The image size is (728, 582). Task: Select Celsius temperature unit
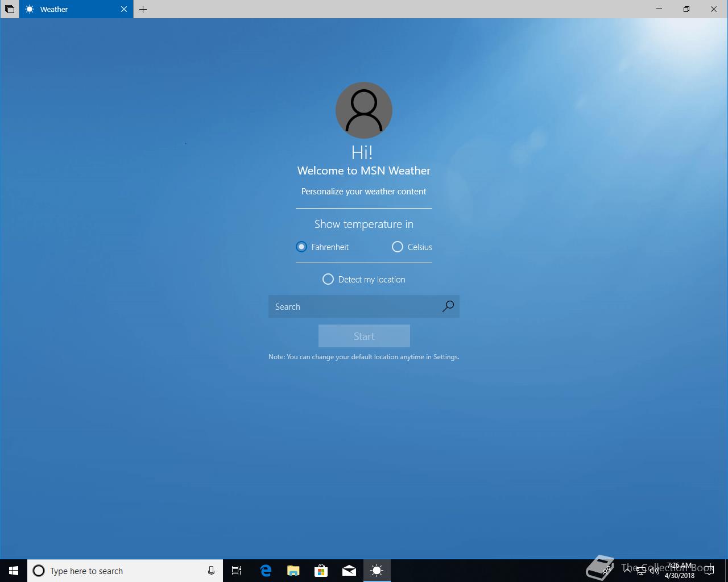click(x=412, y=247)
